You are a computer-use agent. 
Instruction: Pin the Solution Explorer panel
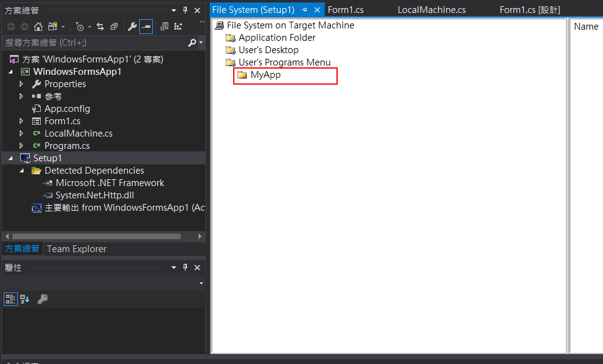click(x=184, y=10)
